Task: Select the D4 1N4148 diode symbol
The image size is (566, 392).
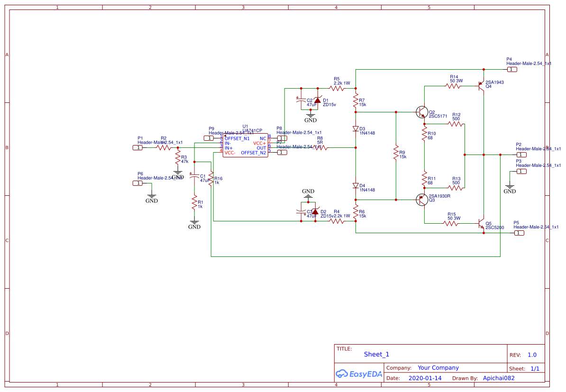Action: click(x=356, y=186)
